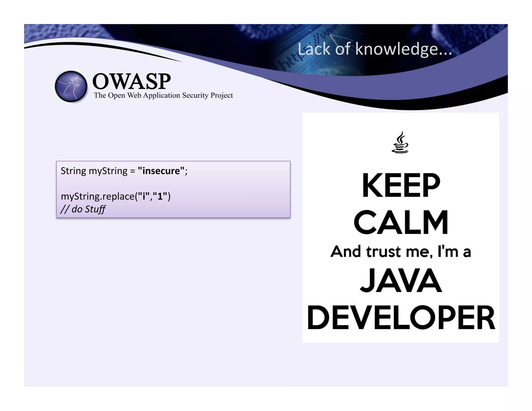Image resolution: width=532 pixels, height=411 pixels.
Task: Click the bold "insecure" string literal
Action: click(x=161, y=171)
